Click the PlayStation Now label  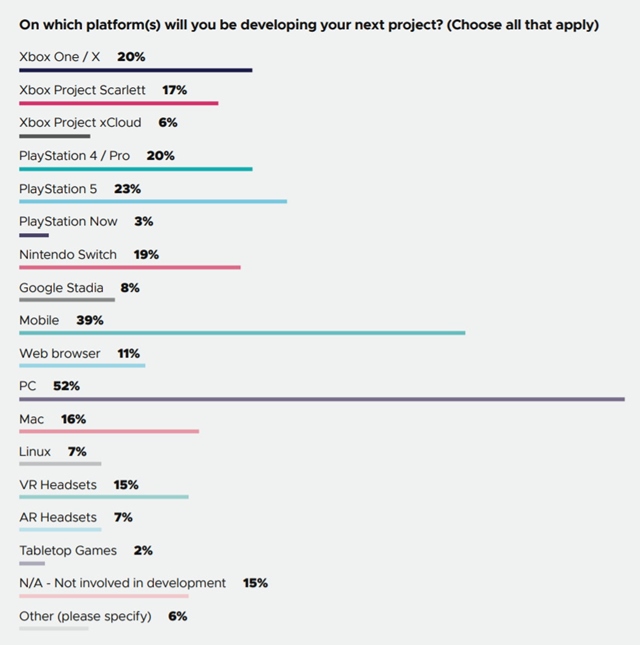tap(68, 221)
